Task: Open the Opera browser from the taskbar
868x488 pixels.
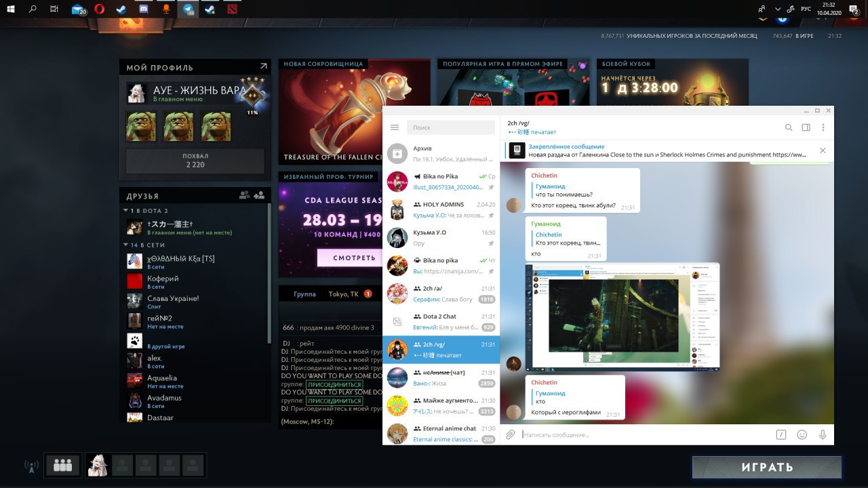Action: [x=99, y=9]
